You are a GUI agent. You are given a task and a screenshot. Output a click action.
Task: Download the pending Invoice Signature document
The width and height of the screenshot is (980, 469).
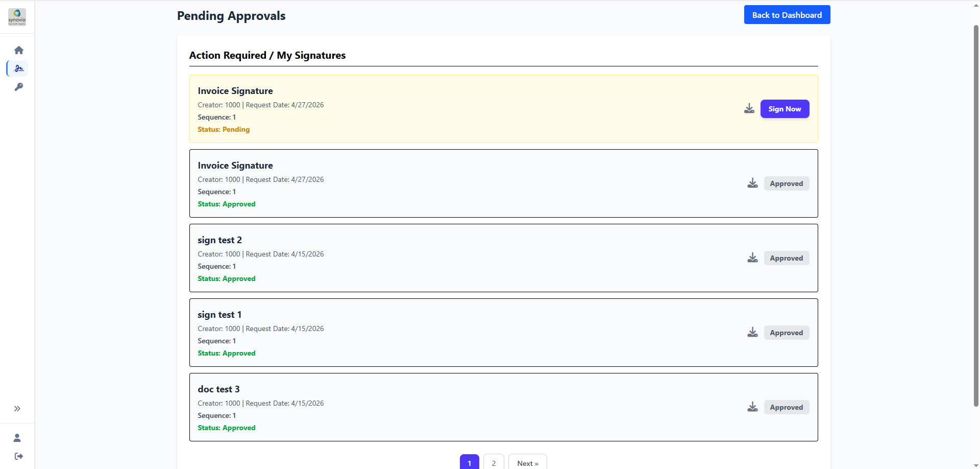[749, 109]
